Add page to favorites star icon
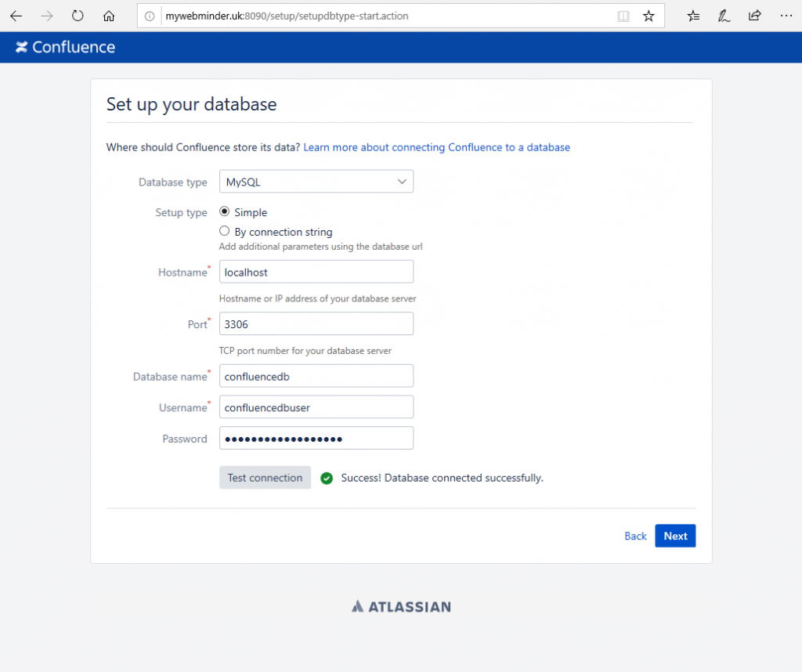Viewport: 802px width, 672px height. click(x=648, y=16)
